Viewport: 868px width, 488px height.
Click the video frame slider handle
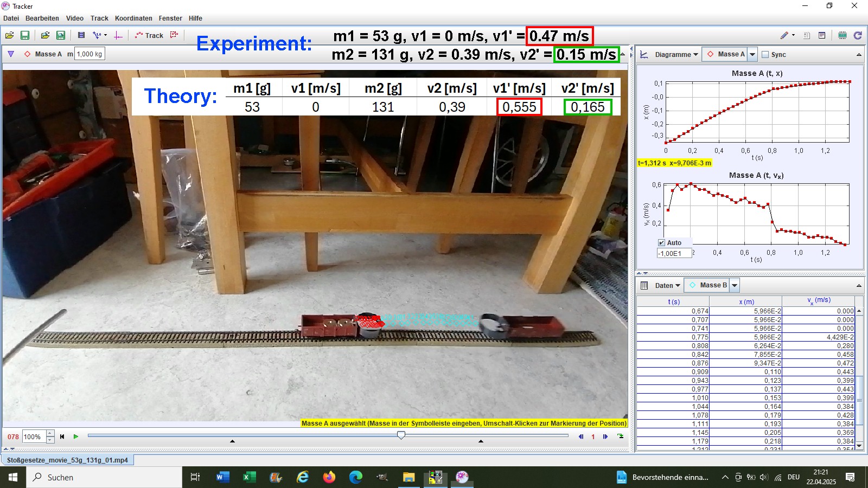tap(401, 435)
